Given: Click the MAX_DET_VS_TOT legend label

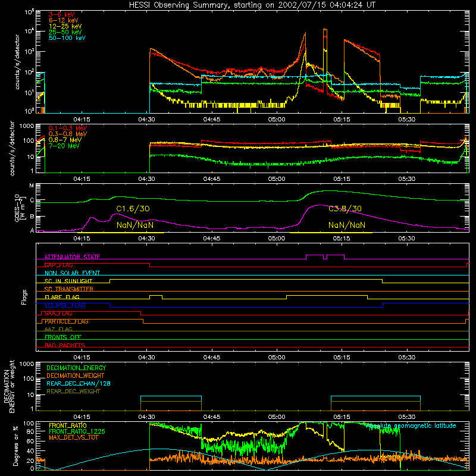Looking at the screenshot, I should [x=73, y=438].
